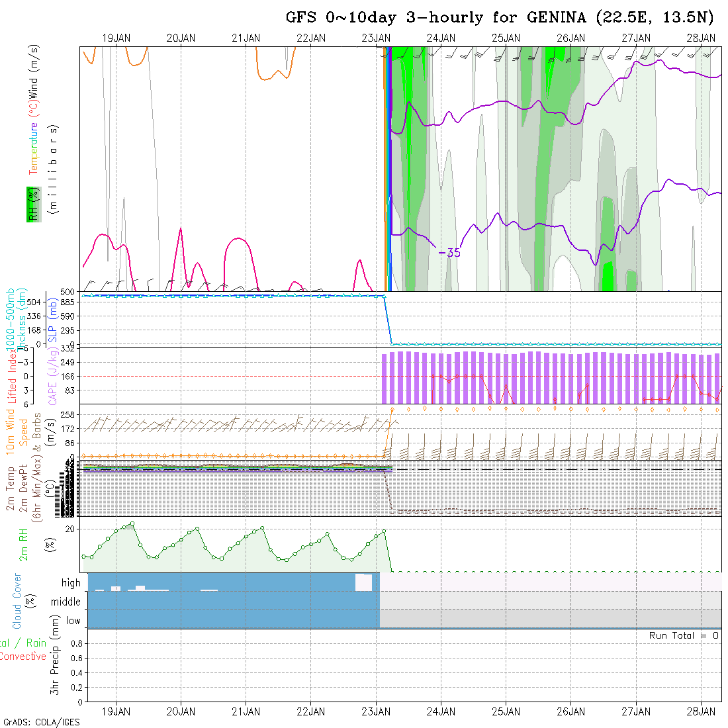Click the '0.6' precipitation axis tick
The width and height of the screenshot is (728, 728).
click(77, 659)
